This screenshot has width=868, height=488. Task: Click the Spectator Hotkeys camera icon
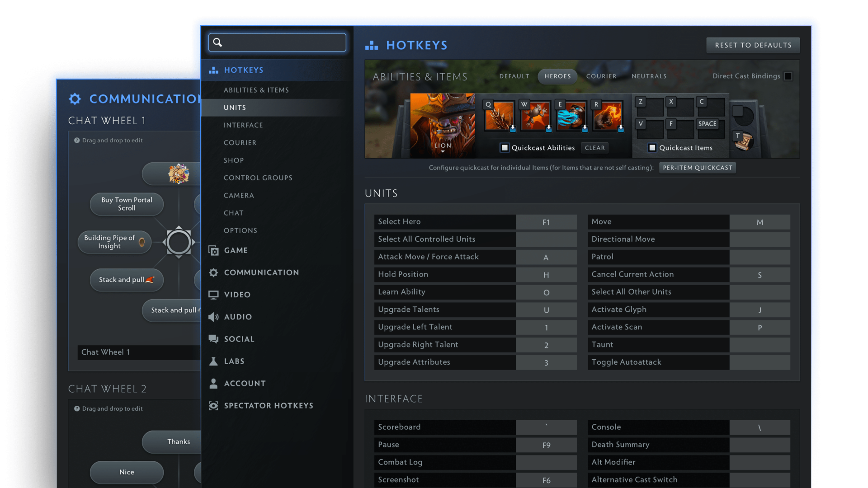213,405
